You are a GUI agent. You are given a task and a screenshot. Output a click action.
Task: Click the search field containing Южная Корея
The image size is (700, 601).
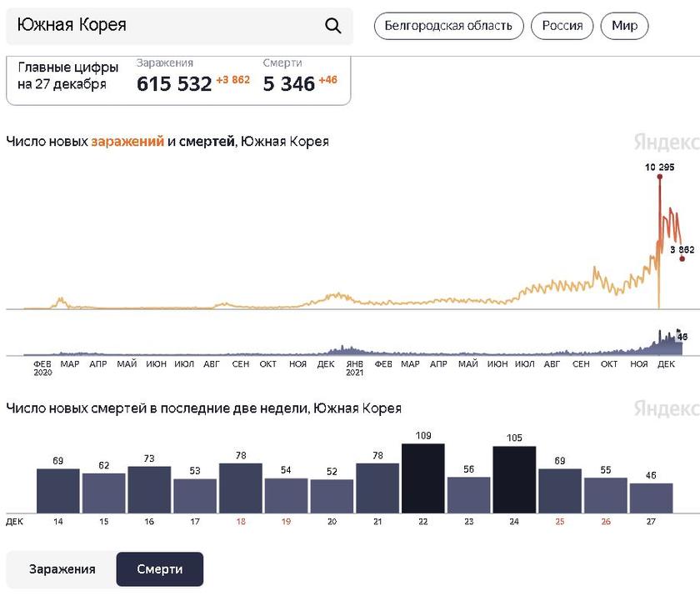167,26
